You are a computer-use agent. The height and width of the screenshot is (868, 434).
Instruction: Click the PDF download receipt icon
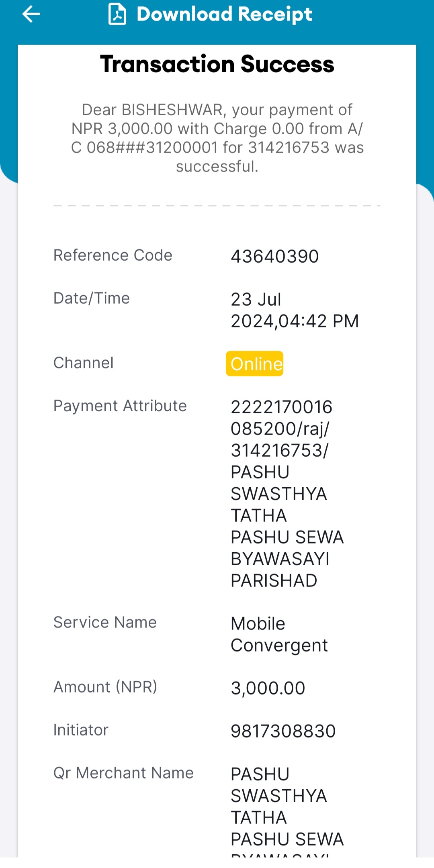(x=117, y=14)
